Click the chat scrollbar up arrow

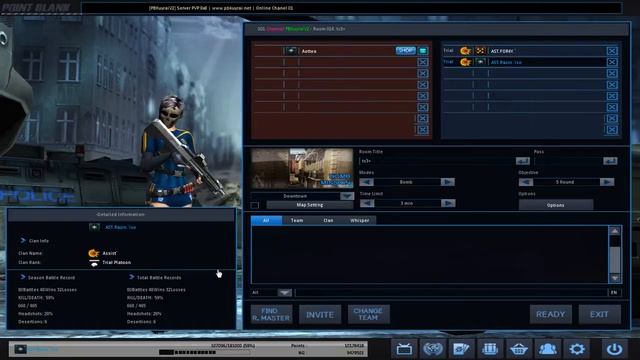pos(615,231)
